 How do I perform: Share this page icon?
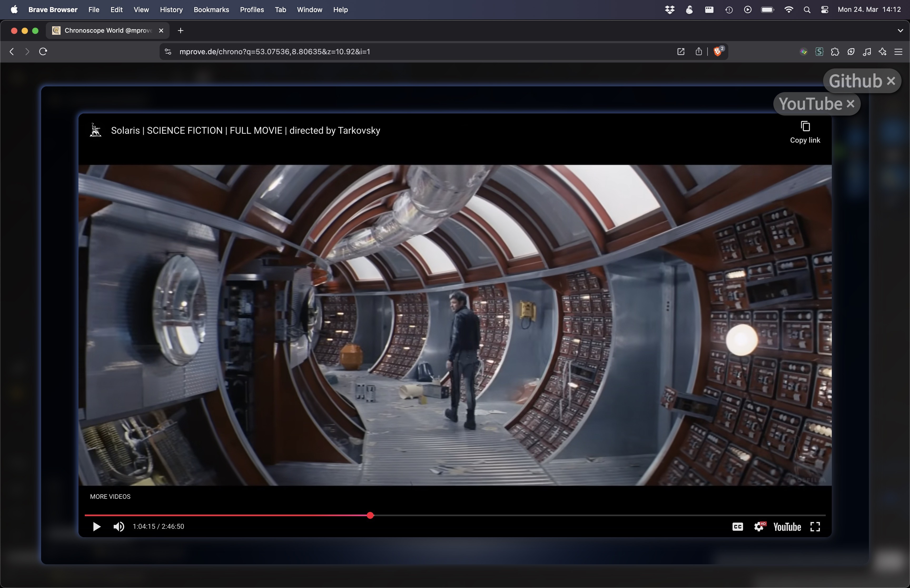coord(699,52)
